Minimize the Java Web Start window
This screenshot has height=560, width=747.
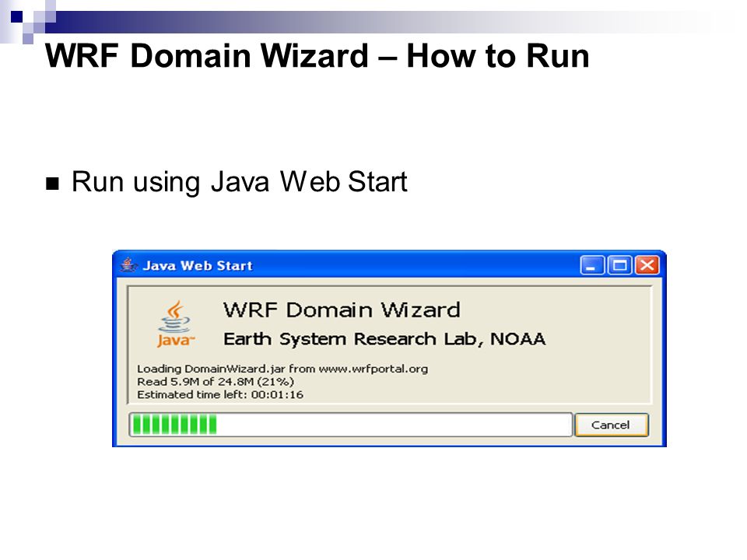pyautogui.click(x=593, y=264)
